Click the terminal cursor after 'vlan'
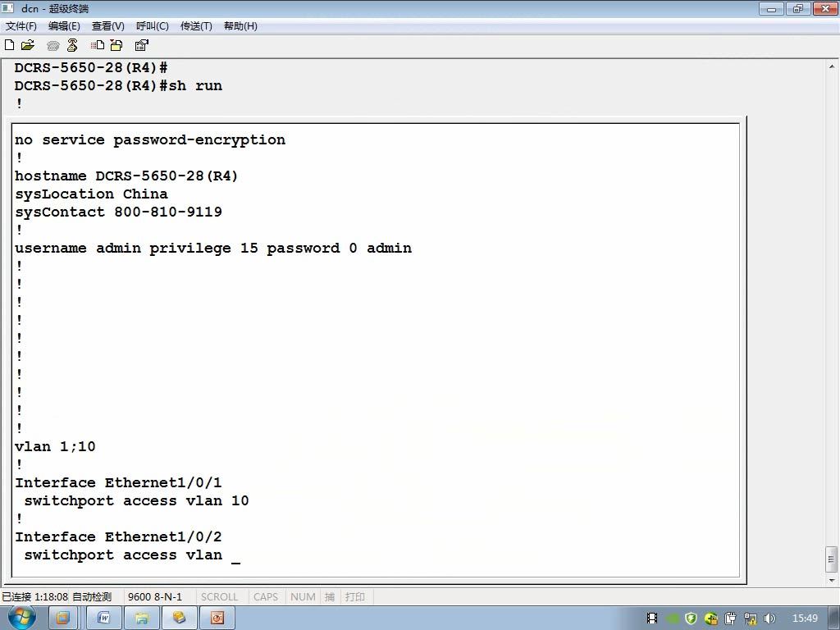840x630 pixels. tap(235, 561)
